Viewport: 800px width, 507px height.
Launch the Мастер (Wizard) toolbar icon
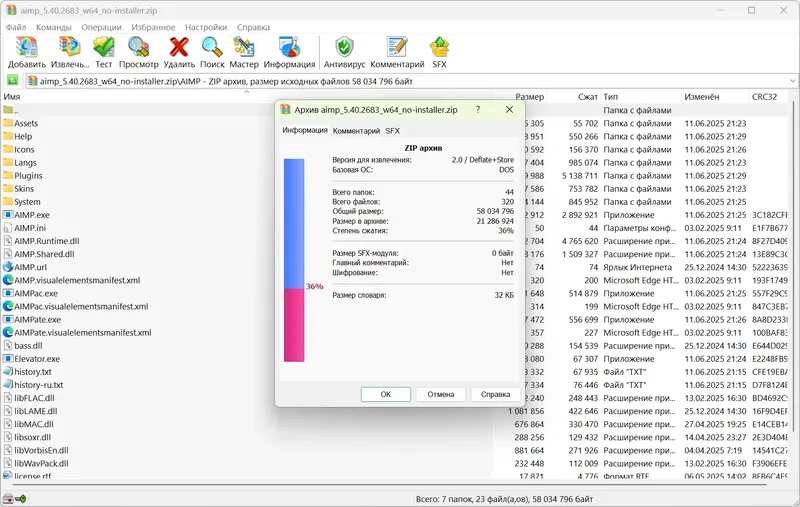pos(244,47)
